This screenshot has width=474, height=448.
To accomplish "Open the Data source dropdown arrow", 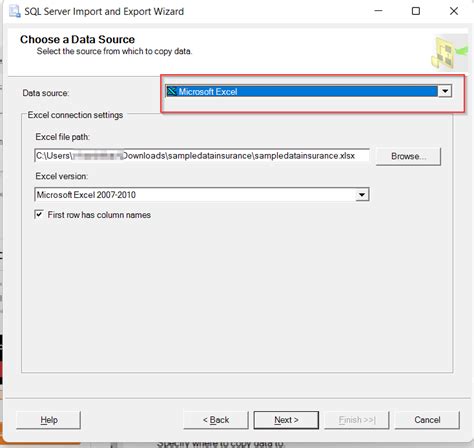I will tap(445, 91).
